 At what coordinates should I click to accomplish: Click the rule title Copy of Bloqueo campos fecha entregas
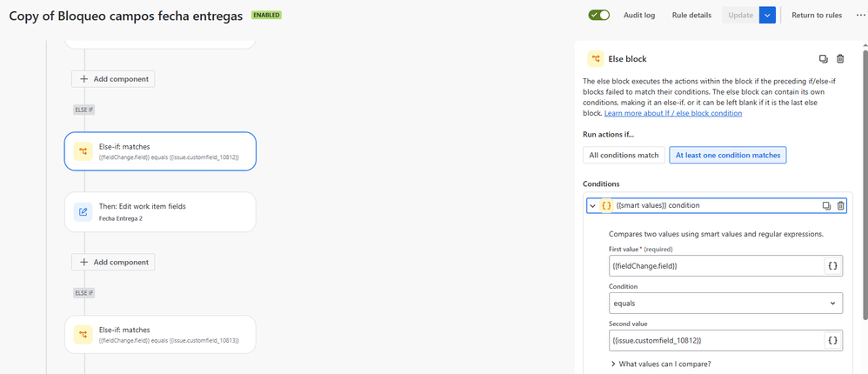click(x=125, y=16)
